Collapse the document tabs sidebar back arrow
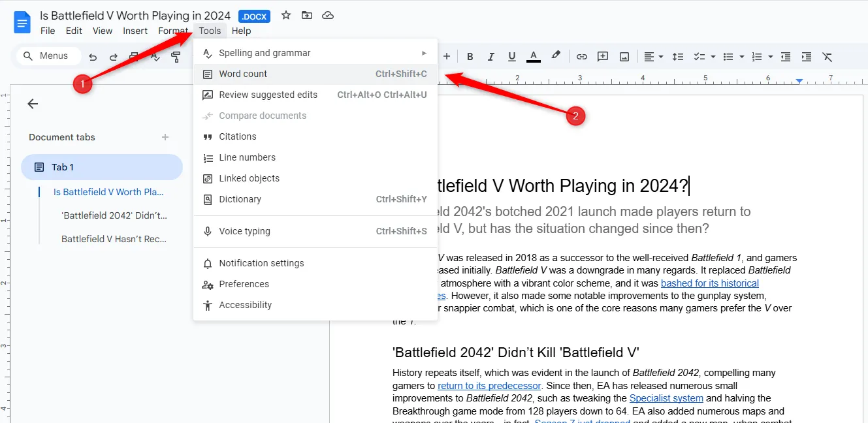 33,104
